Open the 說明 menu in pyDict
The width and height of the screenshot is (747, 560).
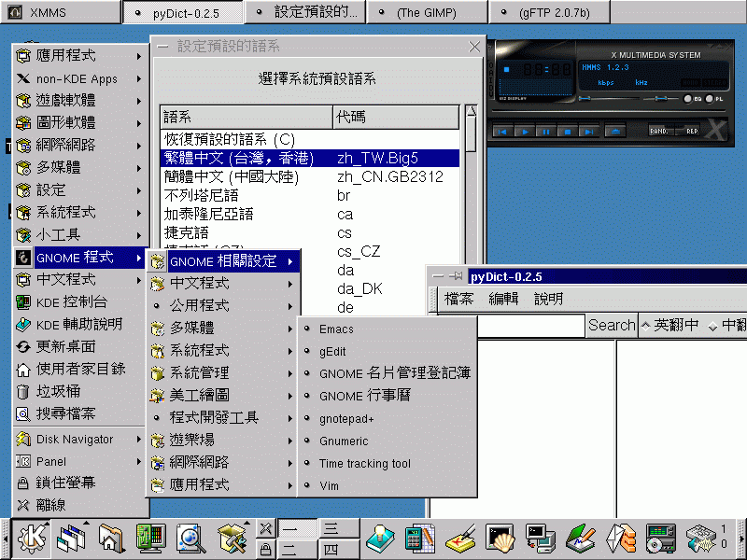tap(548, 299)
